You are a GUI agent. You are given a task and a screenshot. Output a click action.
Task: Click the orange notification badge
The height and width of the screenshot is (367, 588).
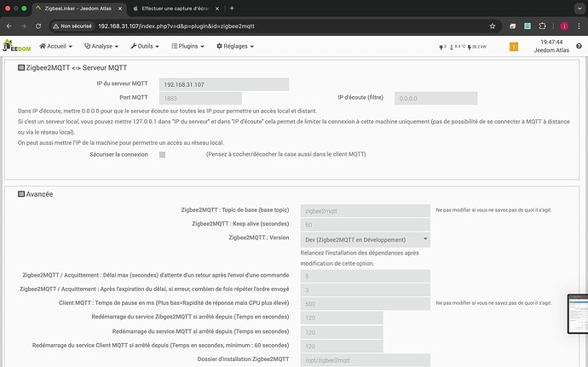pyautogui.click(x=514, y=47)
